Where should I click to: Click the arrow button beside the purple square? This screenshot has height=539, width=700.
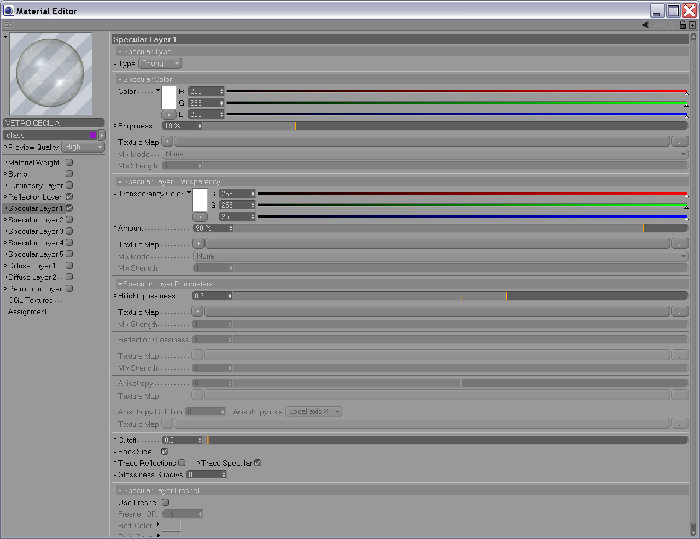coord(102,135)
